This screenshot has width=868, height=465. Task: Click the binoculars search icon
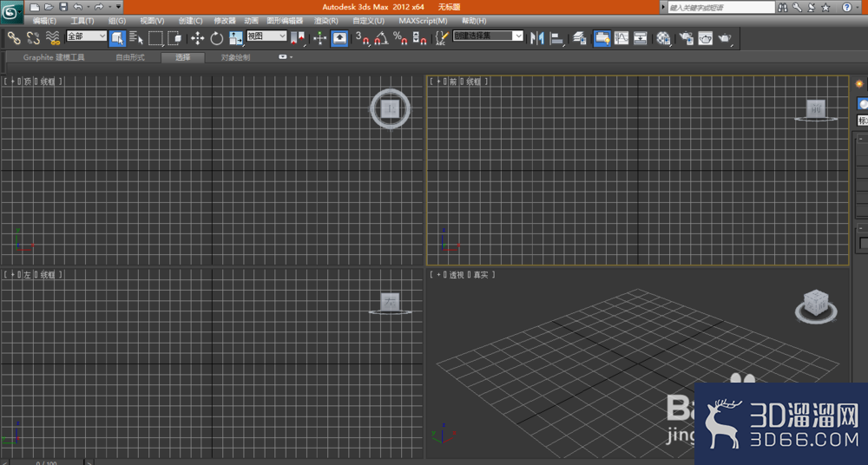point(782,7)
